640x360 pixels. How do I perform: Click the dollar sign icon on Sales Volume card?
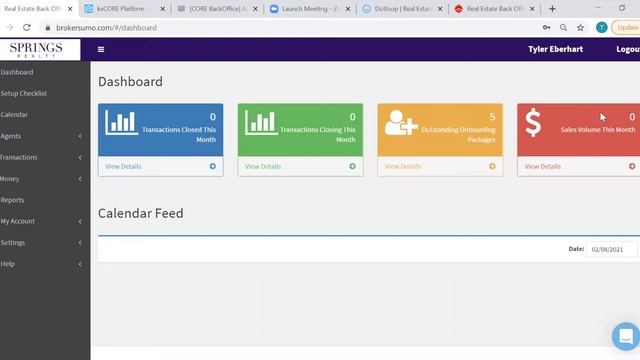tap(533, 122)
